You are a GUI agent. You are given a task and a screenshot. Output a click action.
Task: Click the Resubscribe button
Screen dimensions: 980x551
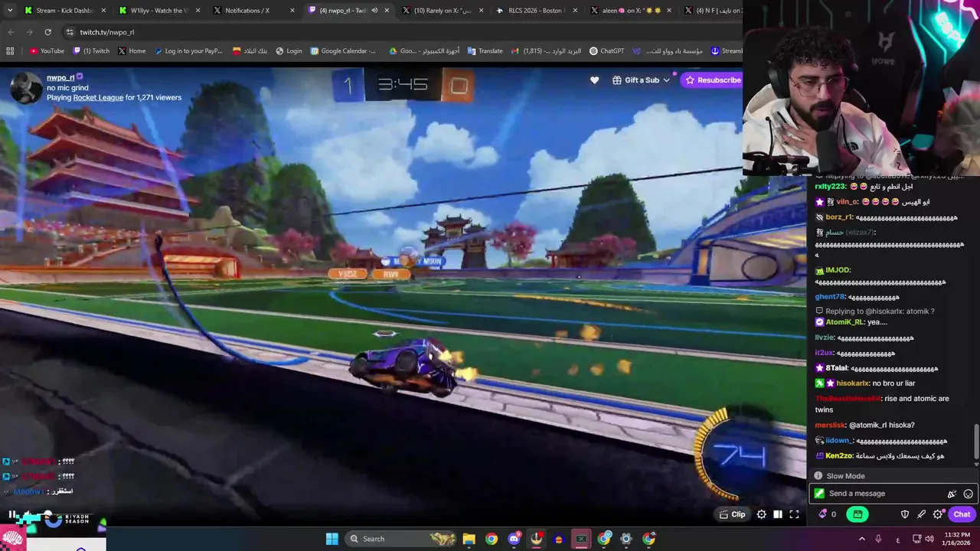click(x=712, y=80)
